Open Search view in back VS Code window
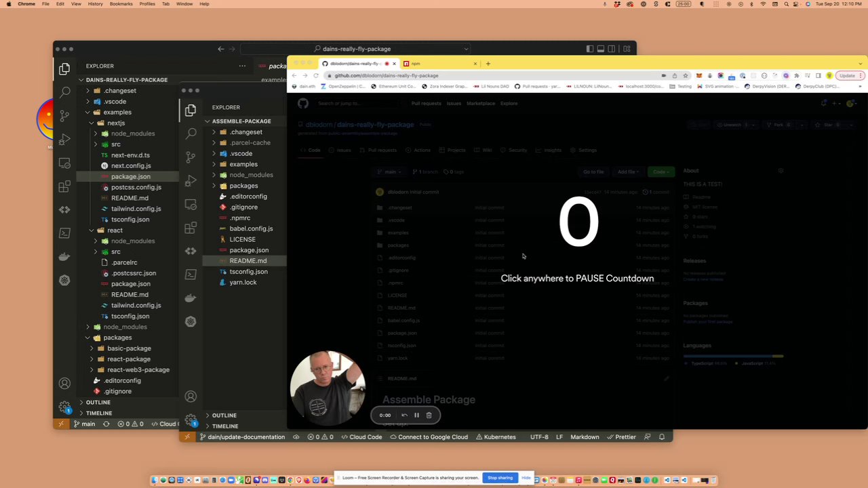This screenshot has width=868, height=488. pos(64,91)
